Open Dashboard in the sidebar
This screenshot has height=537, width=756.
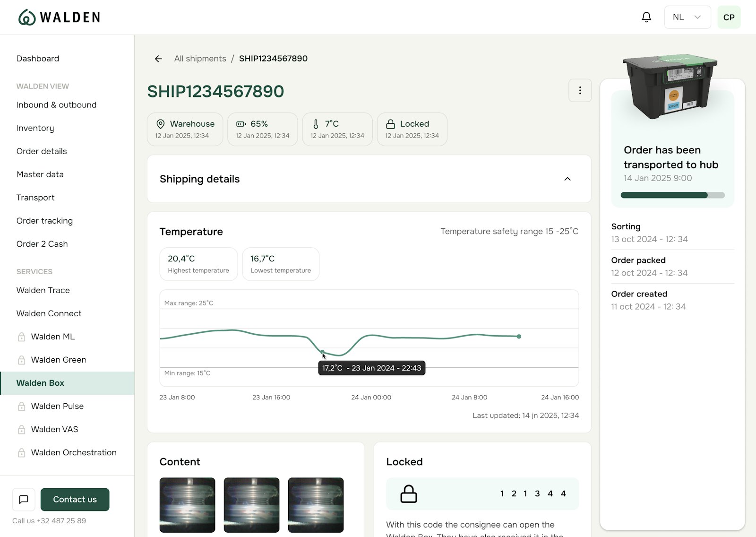point(38,59)
